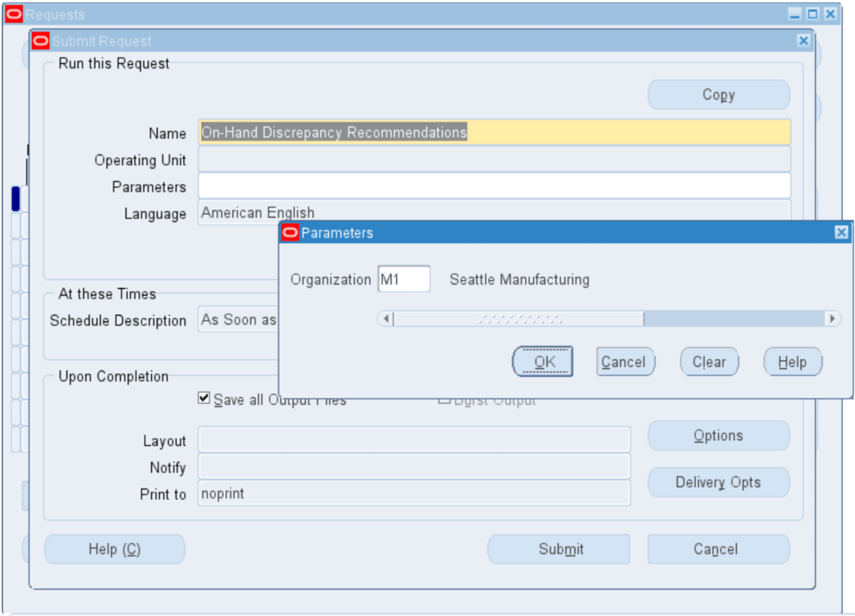The width and height of the screenshot is (855, 616).
Task: Open the Options button
Action: click(719, 436)
